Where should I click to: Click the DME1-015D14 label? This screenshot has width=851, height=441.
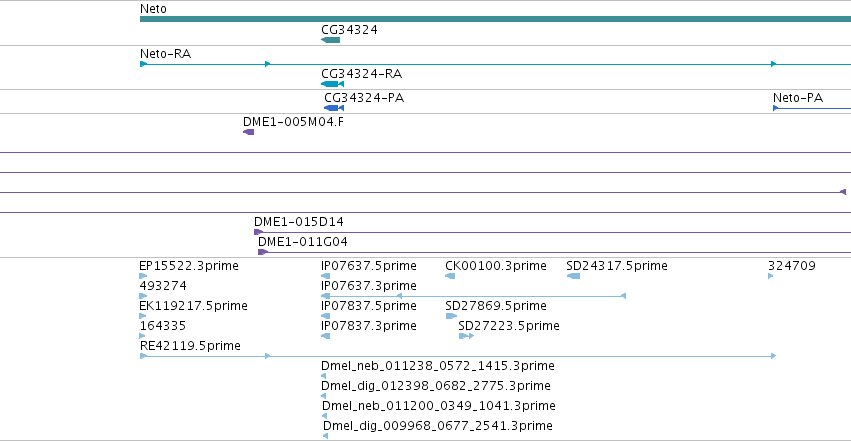pos(299,221)
